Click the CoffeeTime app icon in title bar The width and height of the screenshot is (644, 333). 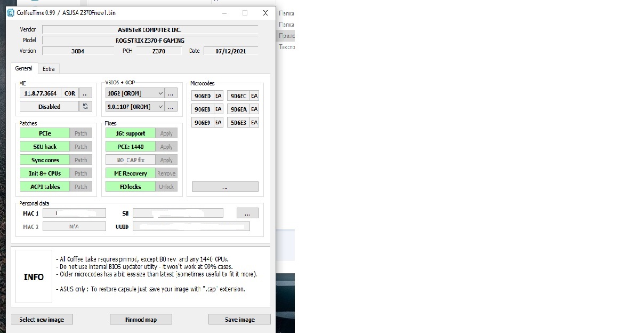tap(10, 13)
